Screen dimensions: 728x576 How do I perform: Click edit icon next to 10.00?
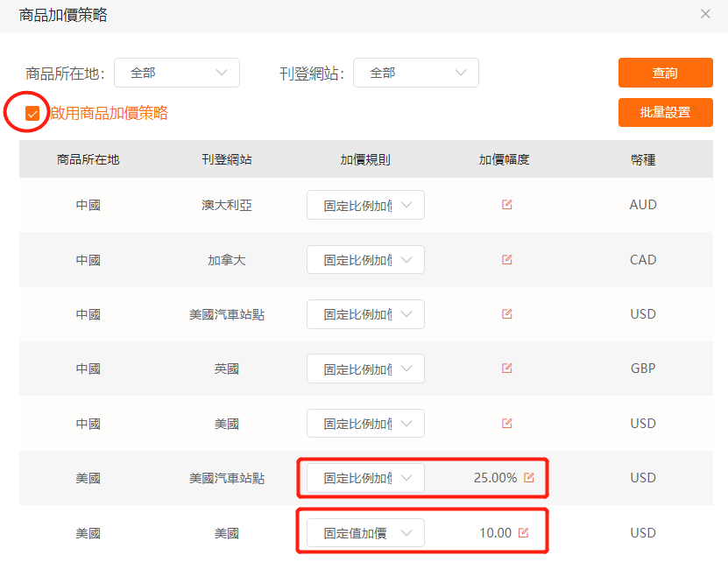523,533
